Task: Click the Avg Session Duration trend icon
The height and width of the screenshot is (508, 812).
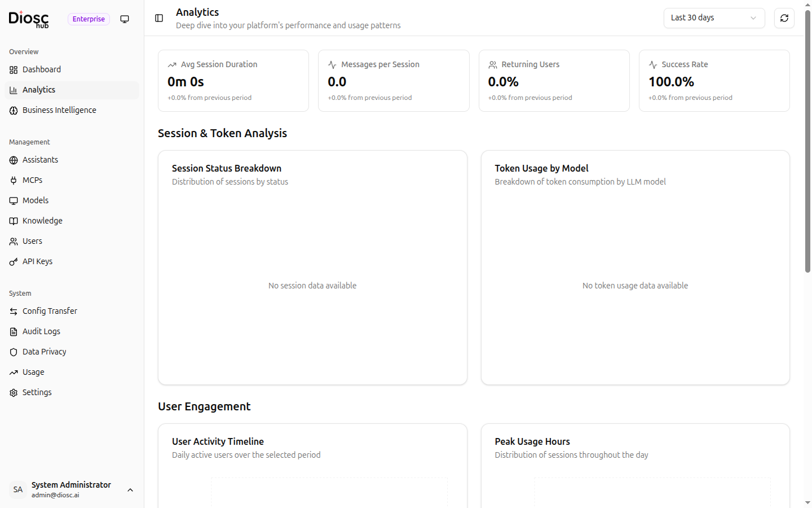Action: point(172,65)
